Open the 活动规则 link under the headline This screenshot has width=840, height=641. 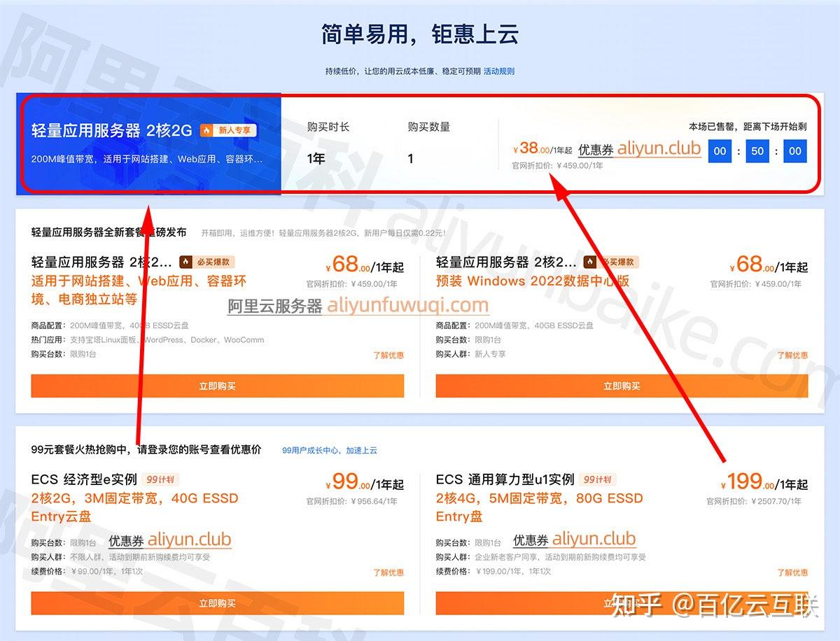click(499, 71)
